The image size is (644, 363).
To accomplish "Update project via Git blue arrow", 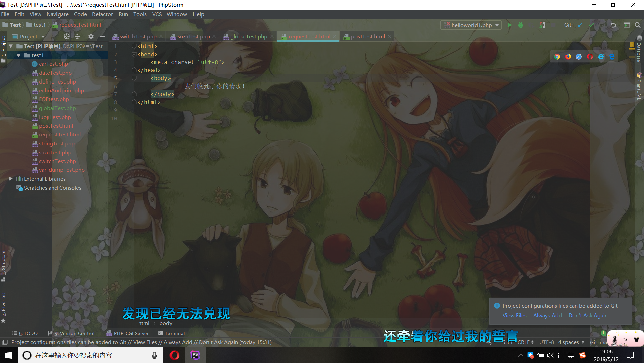I will click(x=580, y=25).
